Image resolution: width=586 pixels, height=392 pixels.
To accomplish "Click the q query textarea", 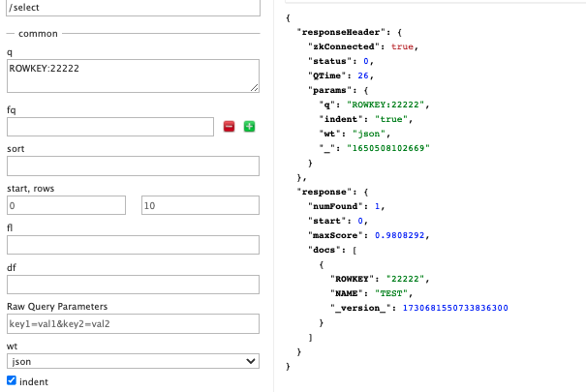I will point(133,75).
